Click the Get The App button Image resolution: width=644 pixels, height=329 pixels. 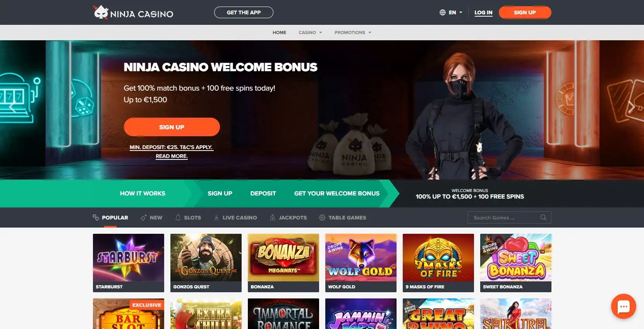tap(244, 12)
